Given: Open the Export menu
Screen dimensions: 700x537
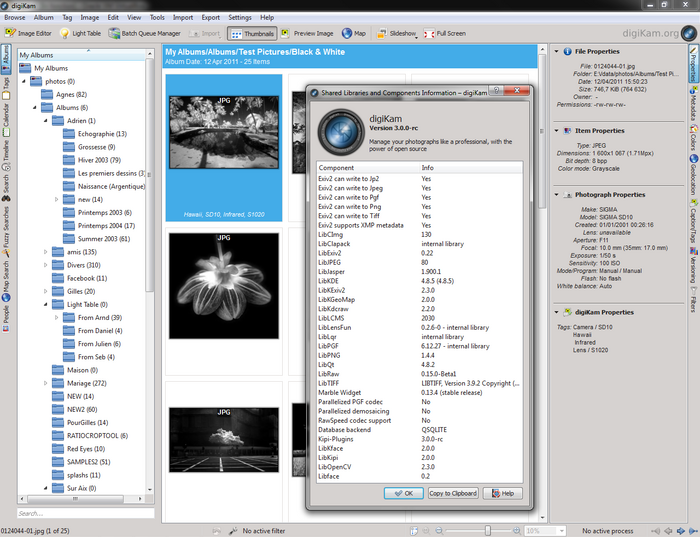Looking at the screenshot, I should click(211, 17).
